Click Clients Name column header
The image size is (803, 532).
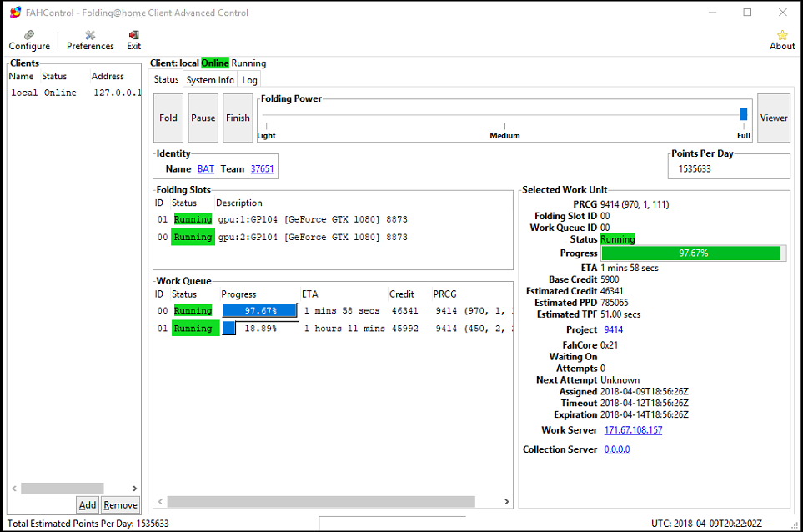pyautogui.click(x=22, y=76)
